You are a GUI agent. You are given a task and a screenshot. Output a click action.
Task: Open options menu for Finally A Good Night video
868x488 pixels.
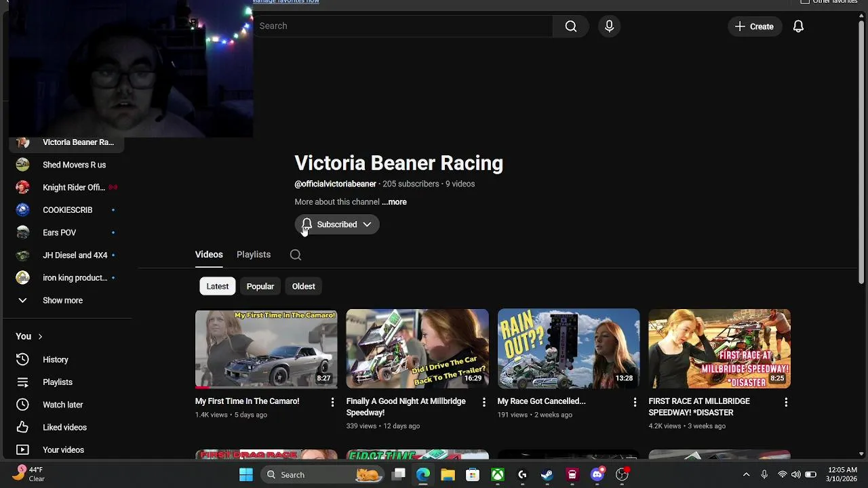(484, 402)
